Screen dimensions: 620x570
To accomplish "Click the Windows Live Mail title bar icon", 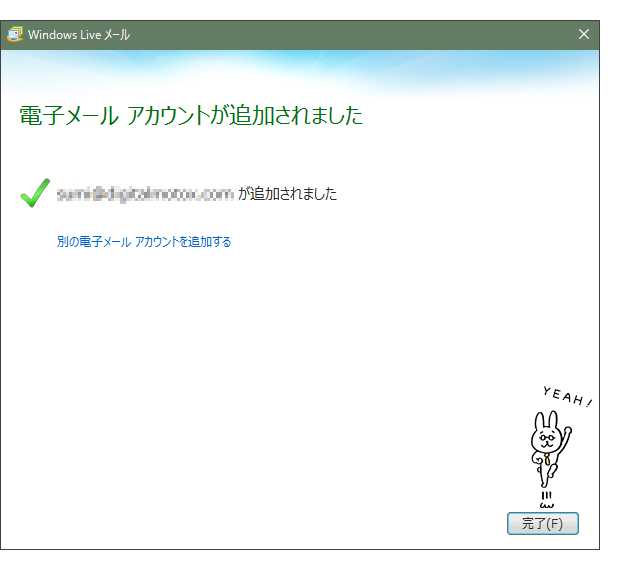I will (15, 35).
